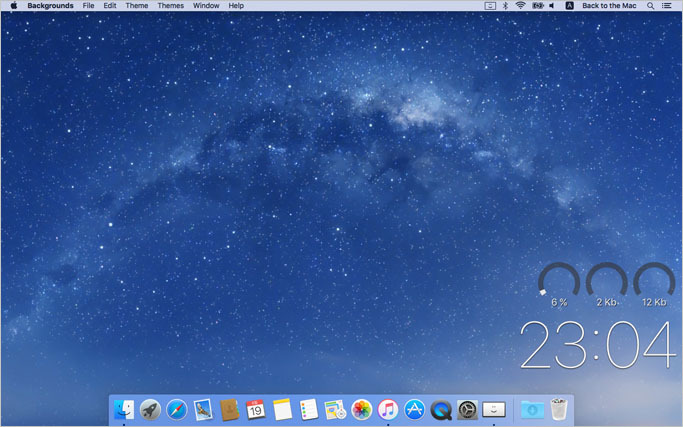Launch the Launchpad rocket icon
683x427 pixels.
coord(150,410)
